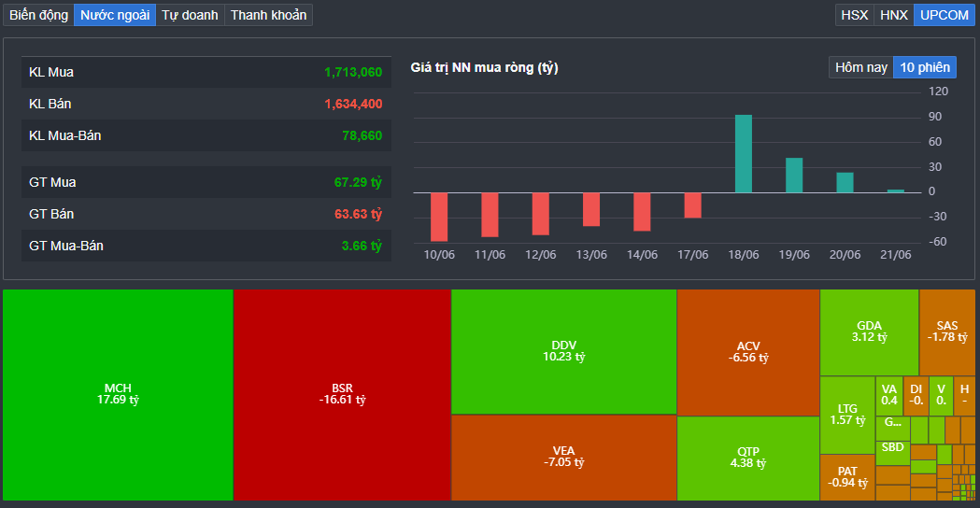Image resolution: width=980 pixels, height=508 pixels.
Task: Select the LTG stock tile
Action: point(847,415)
